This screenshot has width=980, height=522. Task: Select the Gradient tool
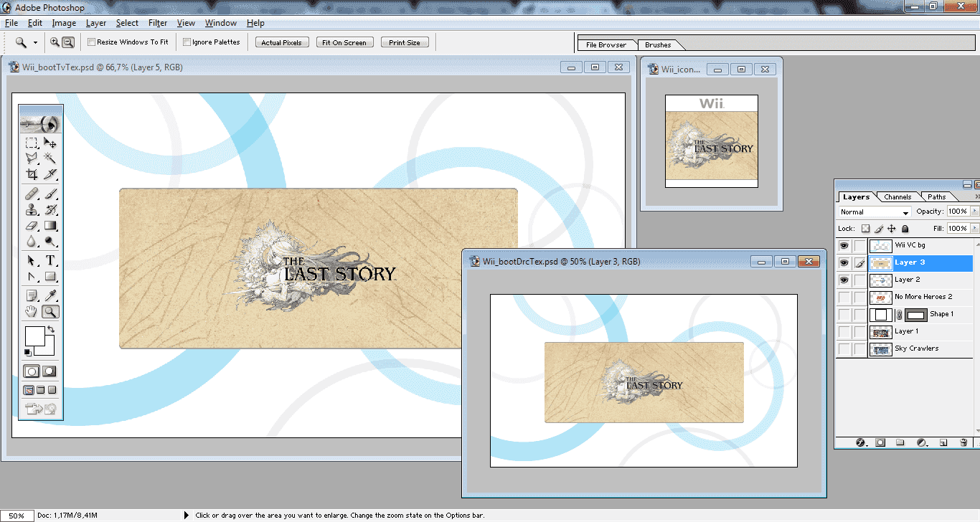50,226
